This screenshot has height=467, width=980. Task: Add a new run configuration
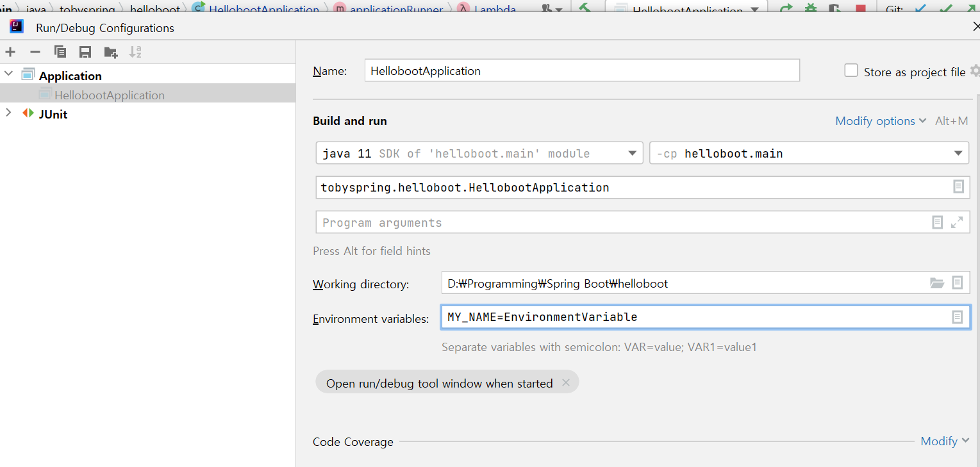click(10, 52)
